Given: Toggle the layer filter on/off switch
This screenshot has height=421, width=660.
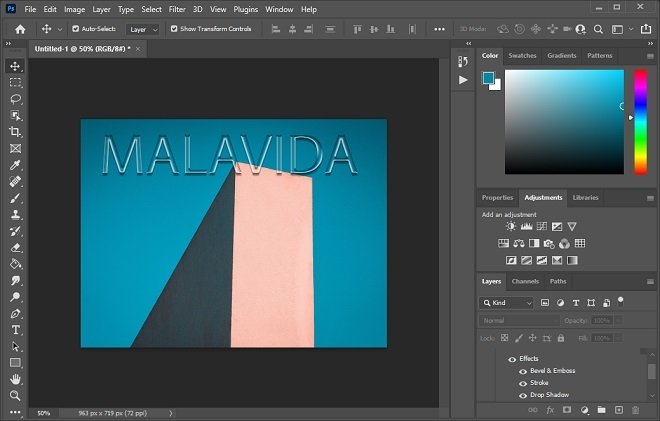Looking at the screenshot, I should tap(620, 300).
